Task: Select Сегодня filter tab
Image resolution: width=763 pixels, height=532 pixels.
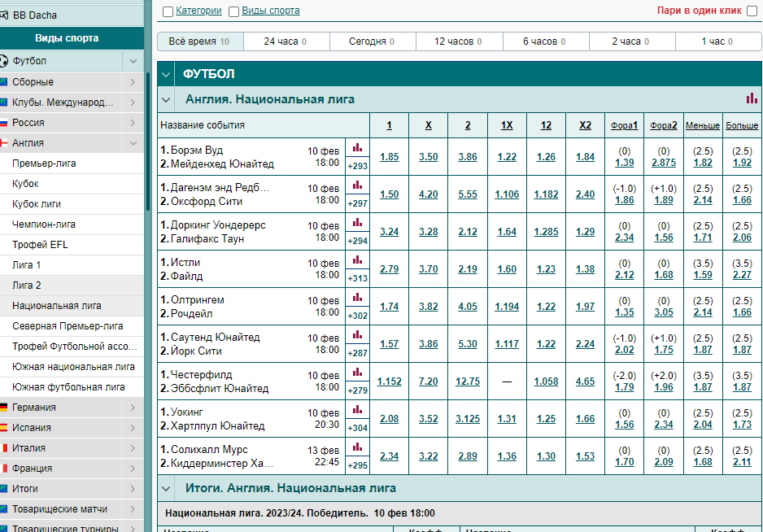Action: [x=373, y=41]
